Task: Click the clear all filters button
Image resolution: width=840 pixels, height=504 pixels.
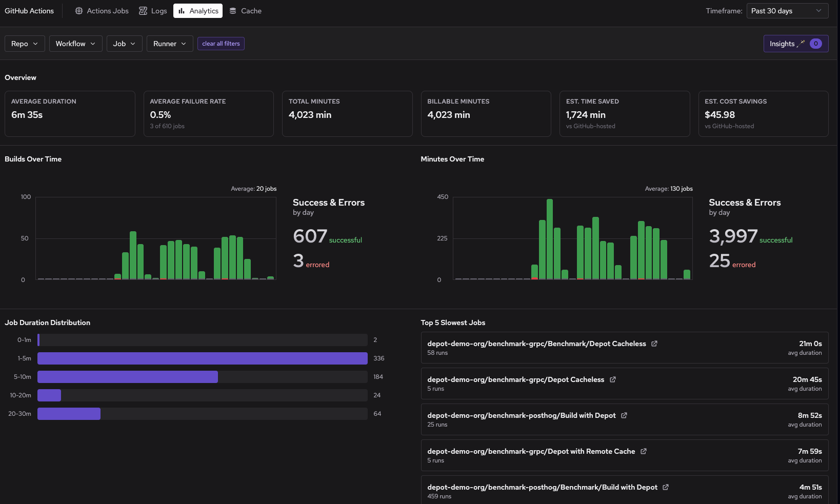Action: pos(221,44)
